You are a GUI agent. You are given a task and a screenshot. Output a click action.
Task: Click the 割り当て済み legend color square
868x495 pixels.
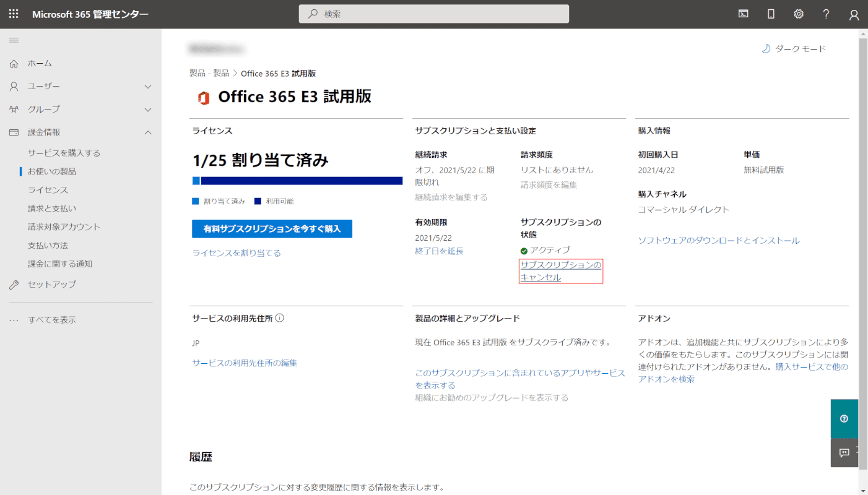coord(196,201)
